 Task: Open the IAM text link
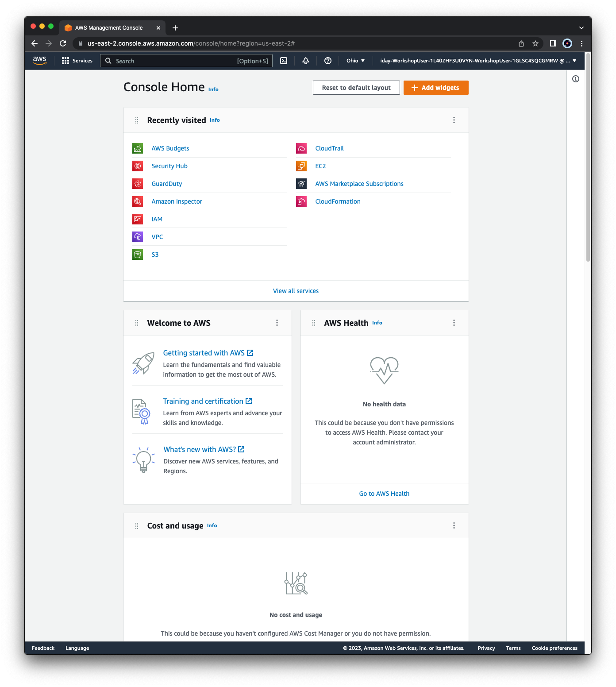click(157, 219)
